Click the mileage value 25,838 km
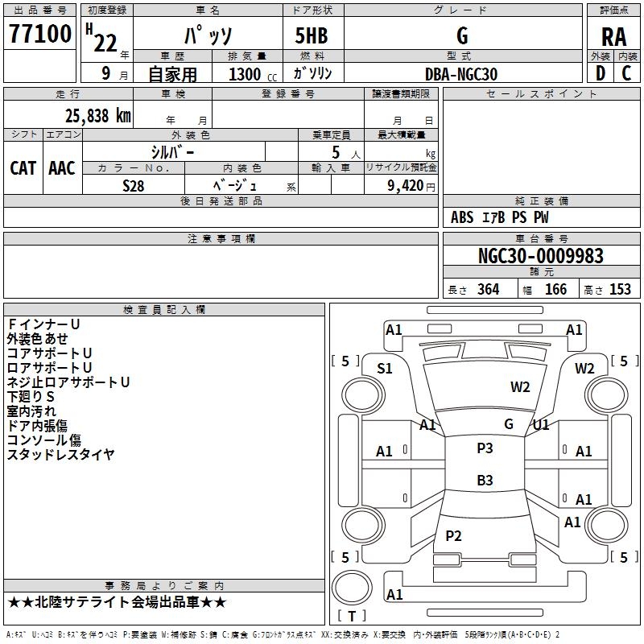This screenshot has width=644, height=644. 98,116
